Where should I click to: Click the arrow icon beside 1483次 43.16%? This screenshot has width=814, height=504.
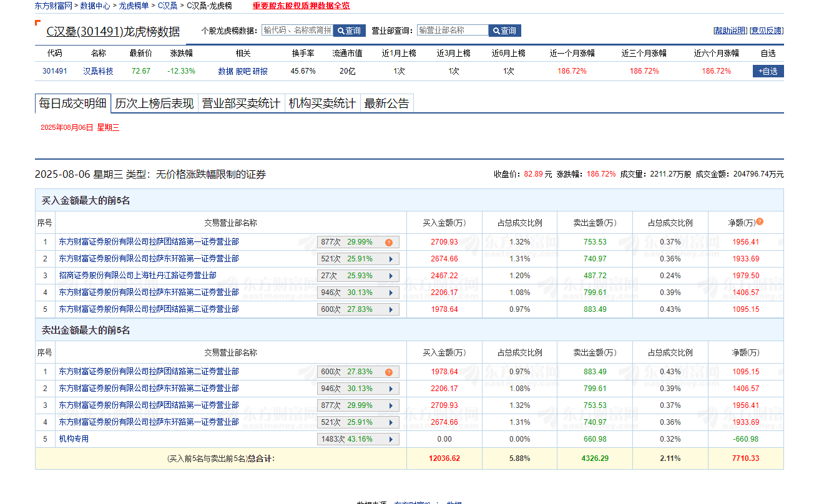391,439
